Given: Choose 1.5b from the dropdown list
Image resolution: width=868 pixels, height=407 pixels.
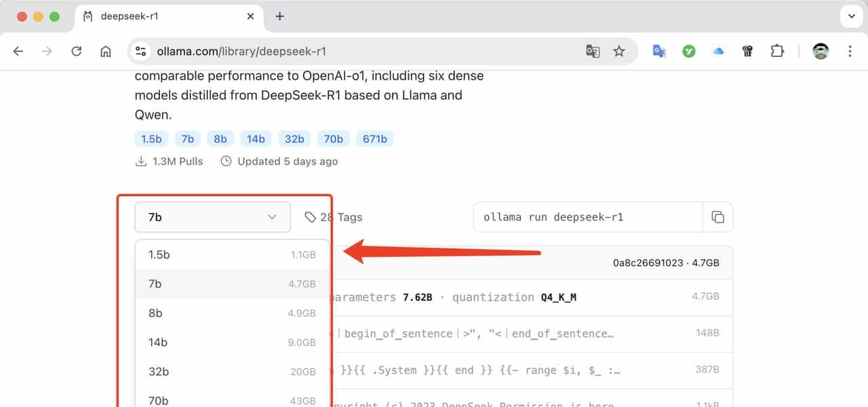Looking at the screenshot, I should [x=232, y=255].
